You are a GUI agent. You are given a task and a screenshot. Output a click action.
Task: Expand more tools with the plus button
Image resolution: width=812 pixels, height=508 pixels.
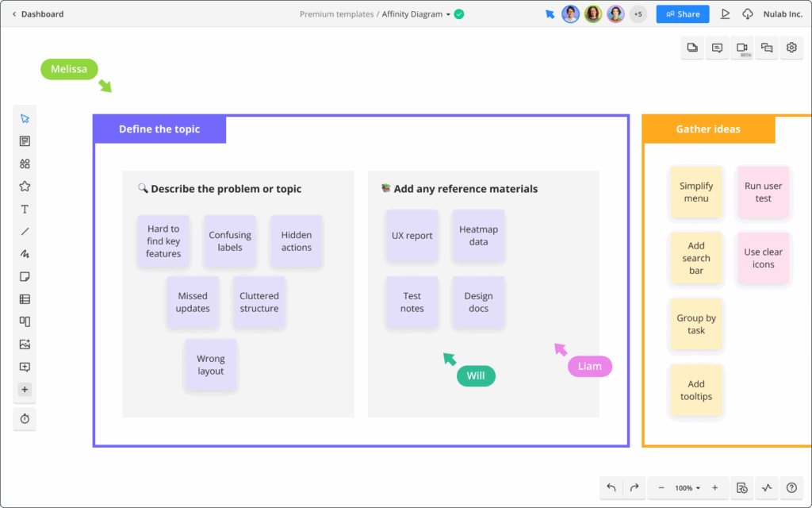click(x=25, y=390)
